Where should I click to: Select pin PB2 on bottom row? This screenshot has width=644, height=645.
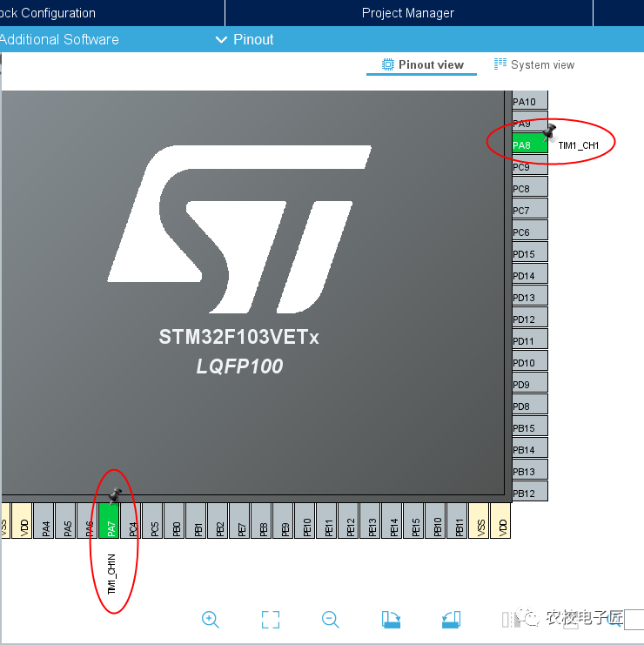(x=218, y=521)
